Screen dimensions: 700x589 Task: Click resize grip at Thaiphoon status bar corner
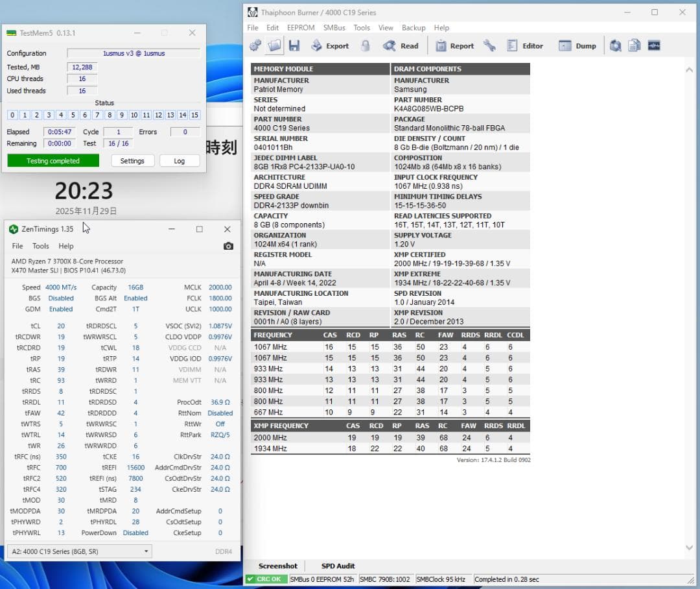pyautogui.click(x=691, y=580)
